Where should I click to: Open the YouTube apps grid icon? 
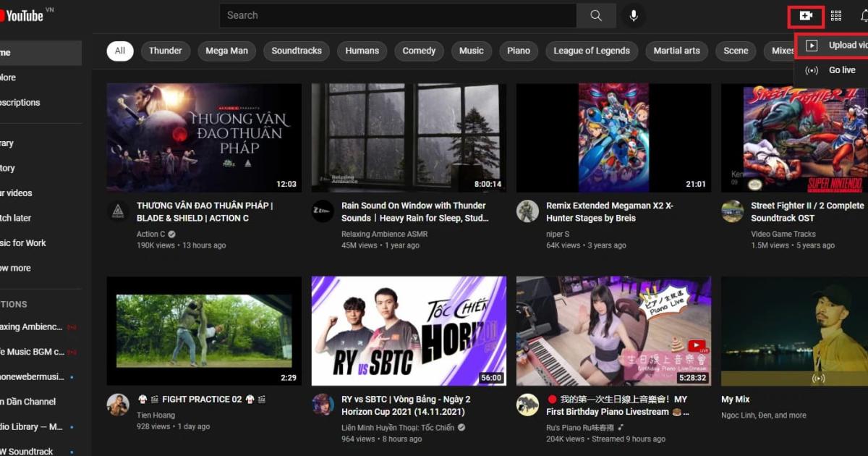[x=837, y=15]
